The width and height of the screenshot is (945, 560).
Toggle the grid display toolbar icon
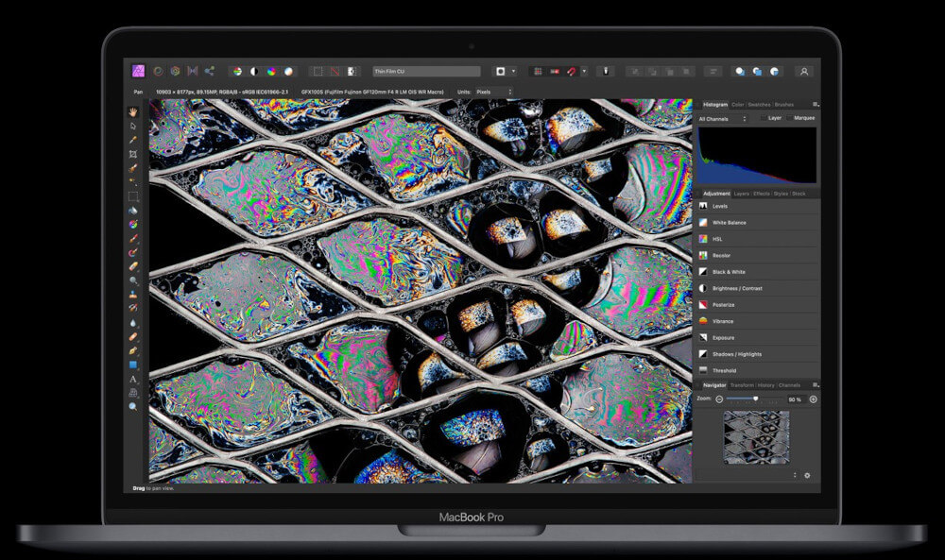[538, 71]
